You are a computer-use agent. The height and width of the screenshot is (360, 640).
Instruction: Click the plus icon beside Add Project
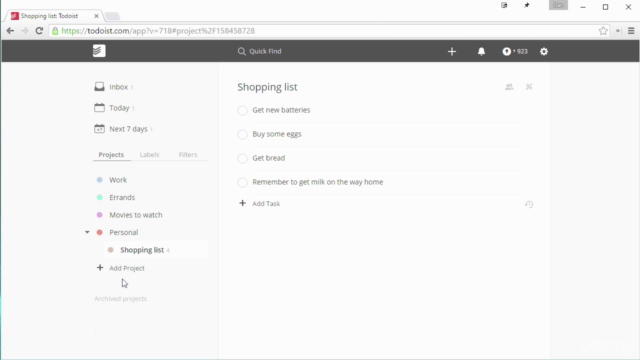tap(100, 268)
